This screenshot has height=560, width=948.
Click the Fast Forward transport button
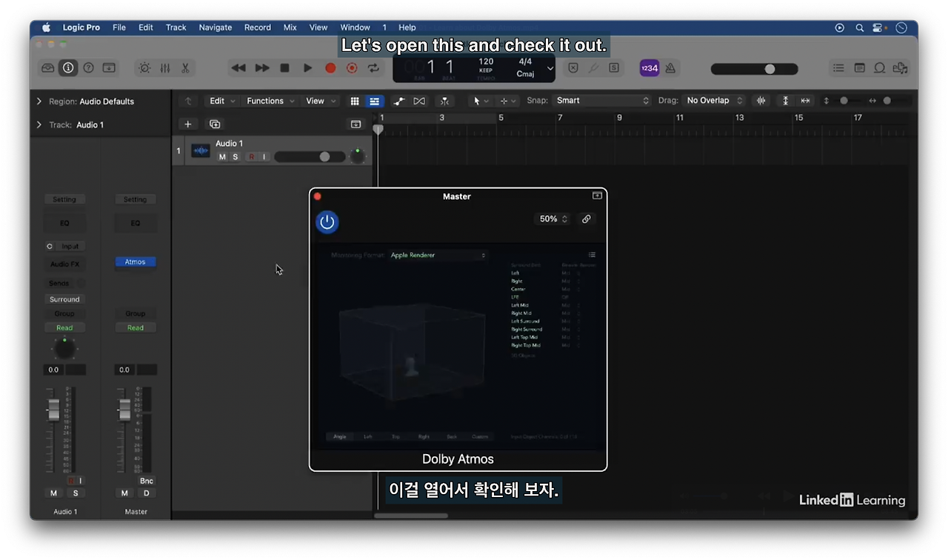[262, 68]
